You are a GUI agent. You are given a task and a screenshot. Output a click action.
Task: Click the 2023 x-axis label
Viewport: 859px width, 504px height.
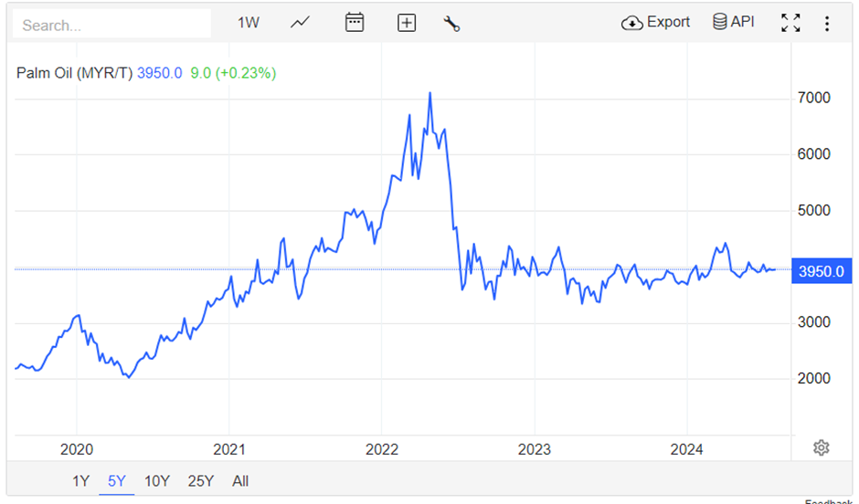[x=535, y=450]
